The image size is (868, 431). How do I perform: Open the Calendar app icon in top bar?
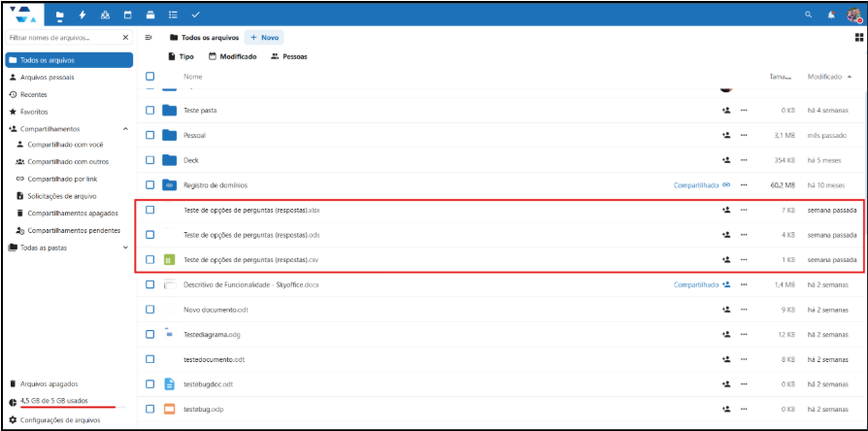click(127, 16)
